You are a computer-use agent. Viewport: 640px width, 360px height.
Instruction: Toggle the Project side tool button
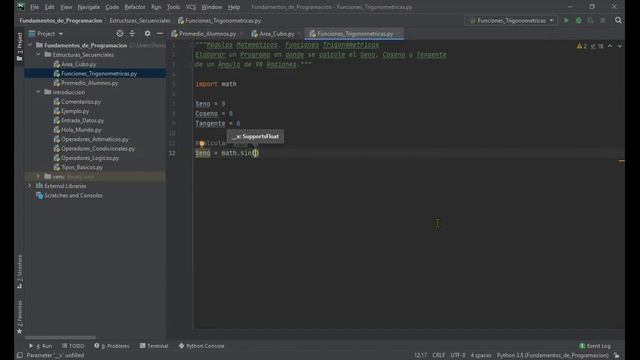pyautogui.click(x=20, y=47)
